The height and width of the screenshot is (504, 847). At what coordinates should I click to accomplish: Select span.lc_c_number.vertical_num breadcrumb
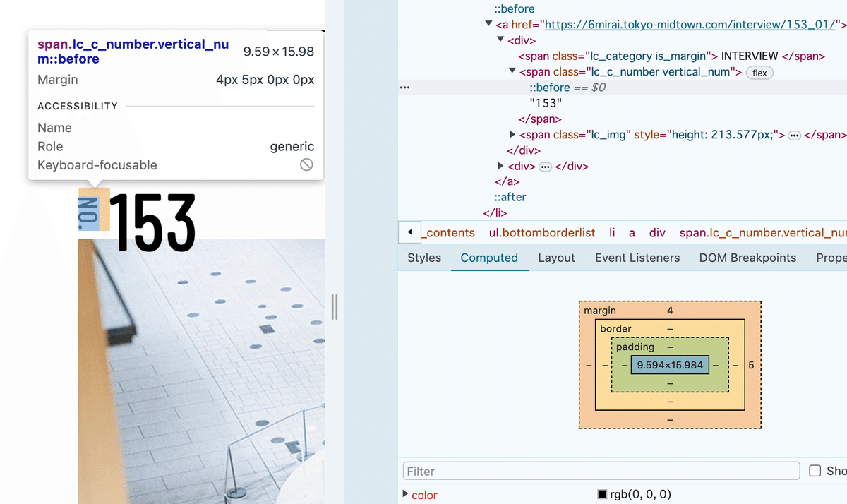coord(763,232)
